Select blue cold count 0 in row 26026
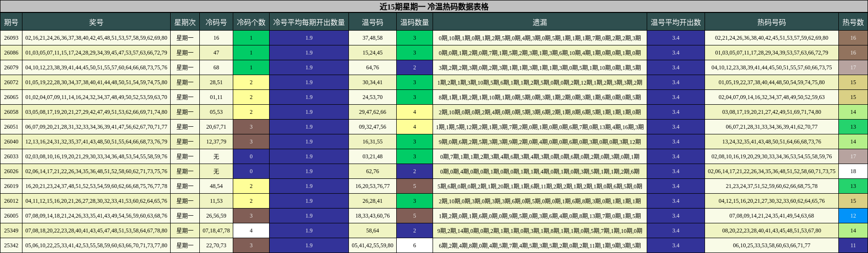 [x=251, y=171]
